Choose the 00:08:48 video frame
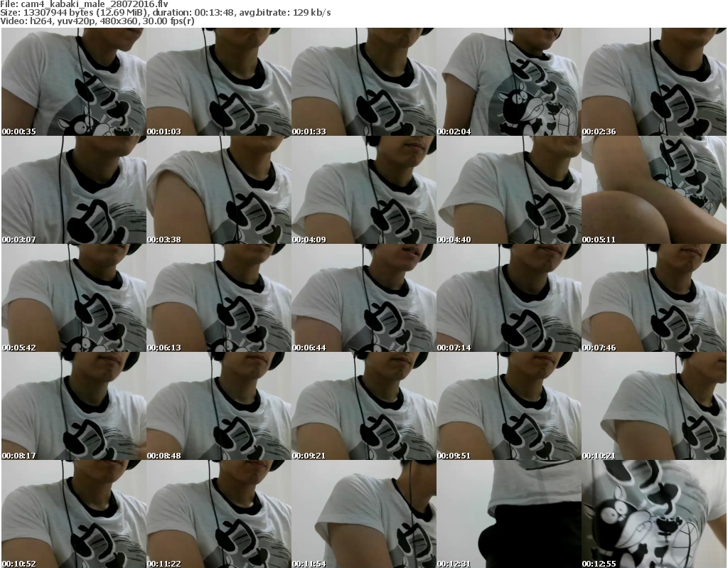This screenshot has width=728, height=568. (x=219, y=406)
